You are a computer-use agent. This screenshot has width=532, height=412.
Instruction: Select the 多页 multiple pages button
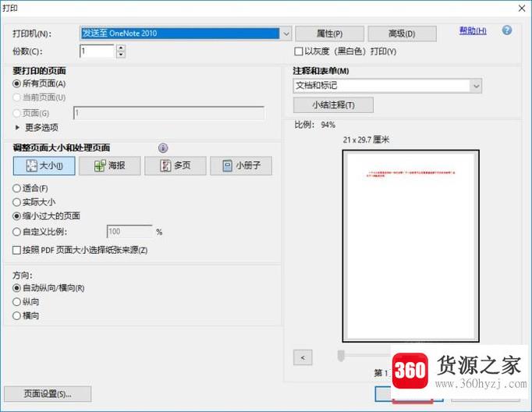tap(176, 165)
